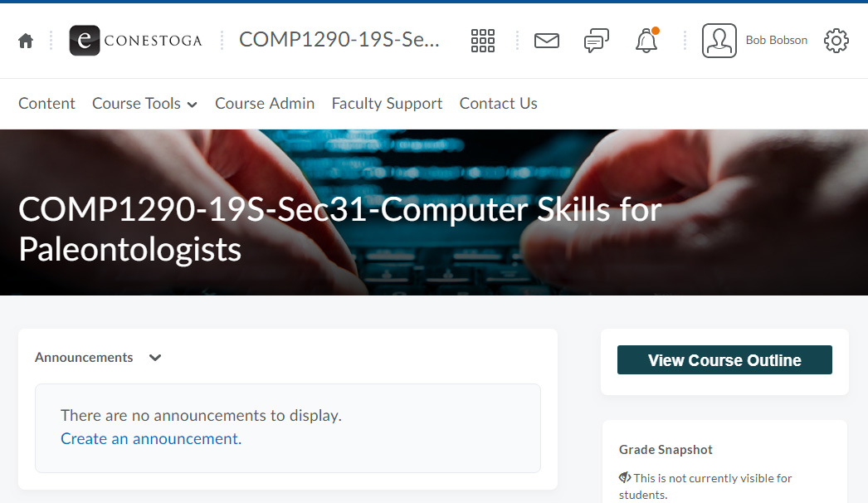Go to the My Home house icon
The width and height of the screenshot is (868, 503).
coord(26,41)
